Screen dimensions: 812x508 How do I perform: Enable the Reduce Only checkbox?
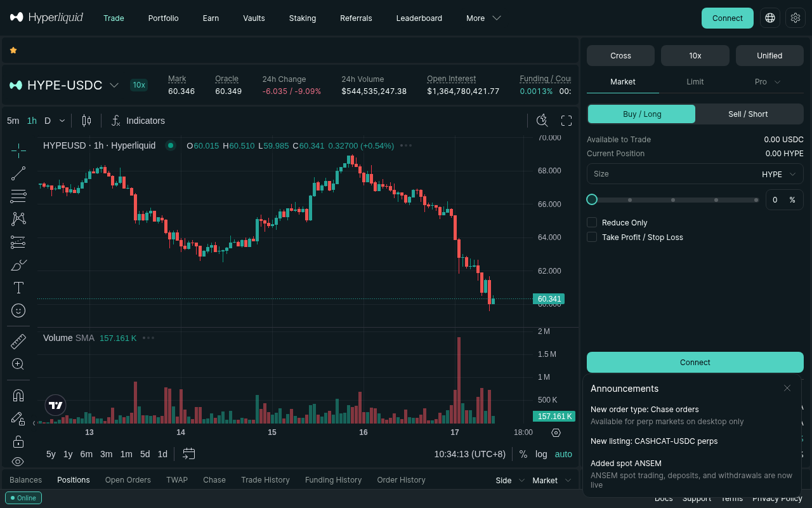pos(592,222)
